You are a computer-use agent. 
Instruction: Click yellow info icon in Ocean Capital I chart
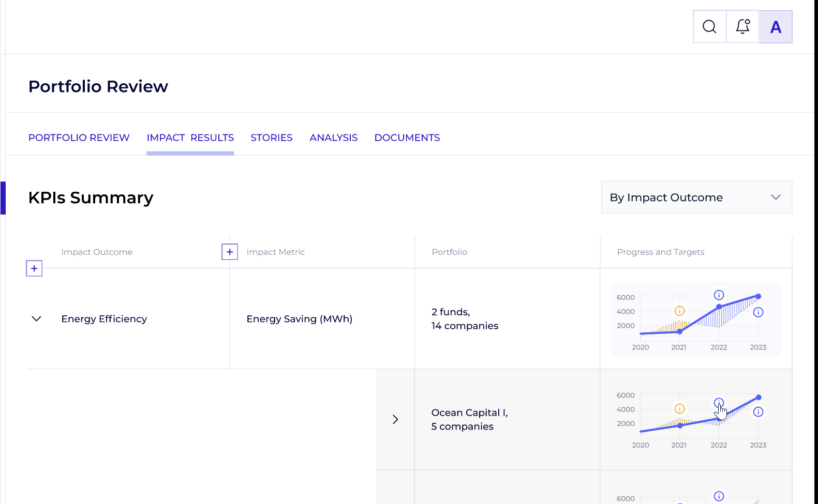(x=679, y=408)
